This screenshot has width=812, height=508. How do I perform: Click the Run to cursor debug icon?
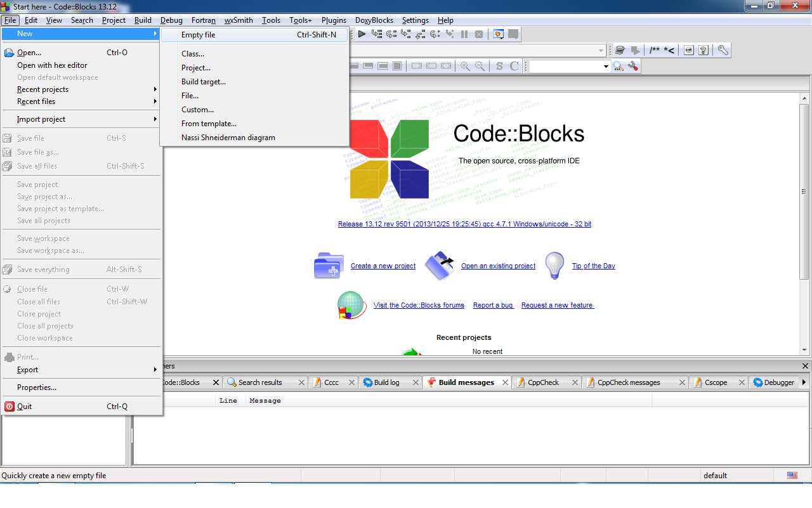(x=377, y=34)
